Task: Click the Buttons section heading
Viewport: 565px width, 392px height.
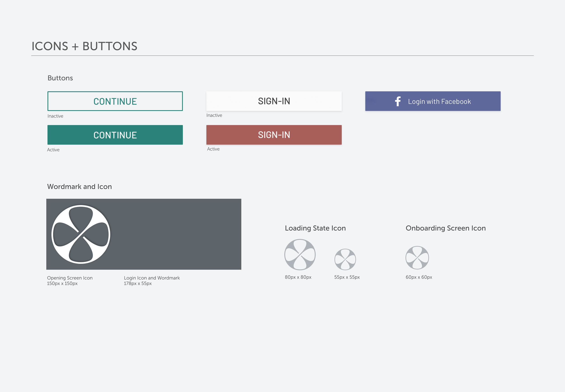Action: pos(60,78)
